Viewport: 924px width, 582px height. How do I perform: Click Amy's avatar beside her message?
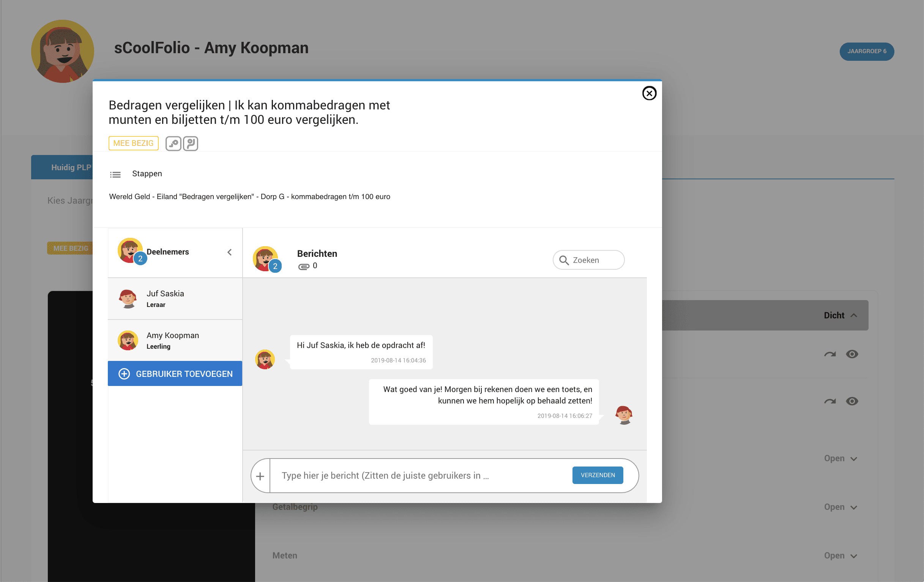pos(265,359)
